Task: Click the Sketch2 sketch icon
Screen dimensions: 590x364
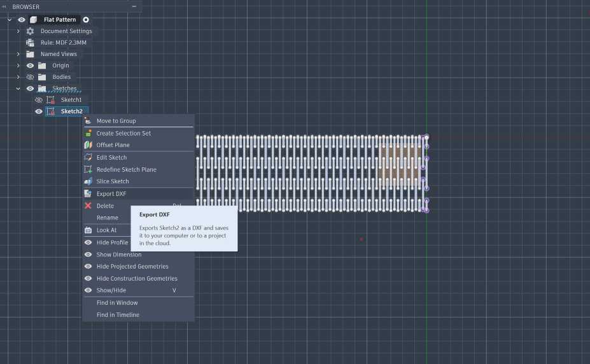Action: pos(50,111)
